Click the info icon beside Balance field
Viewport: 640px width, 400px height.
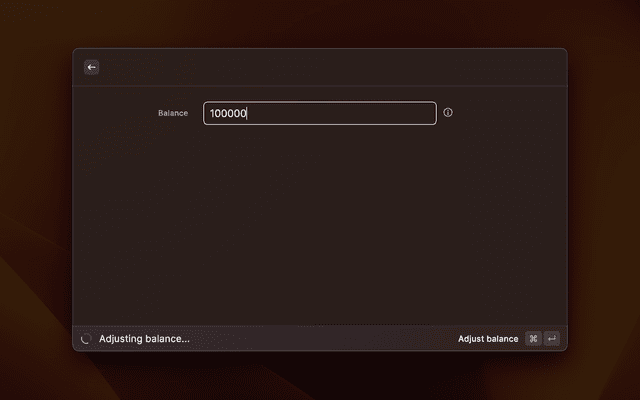[448, 113]
